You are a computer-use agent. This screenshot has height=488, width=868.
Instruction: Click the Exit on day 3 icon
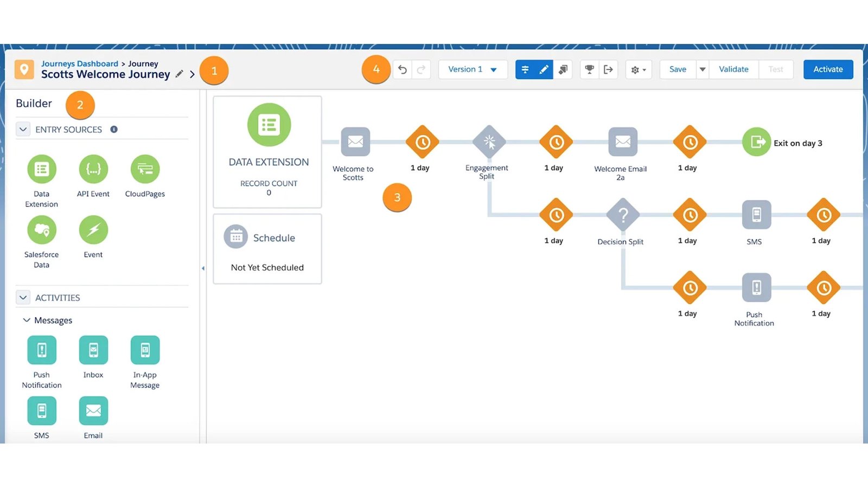[x=756, y=142]
